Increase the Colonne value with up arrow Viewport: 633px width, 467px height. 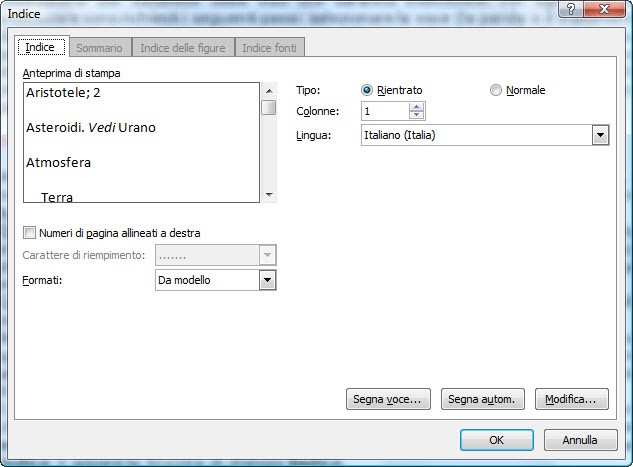pyautogui.click(x=417, y=107)
